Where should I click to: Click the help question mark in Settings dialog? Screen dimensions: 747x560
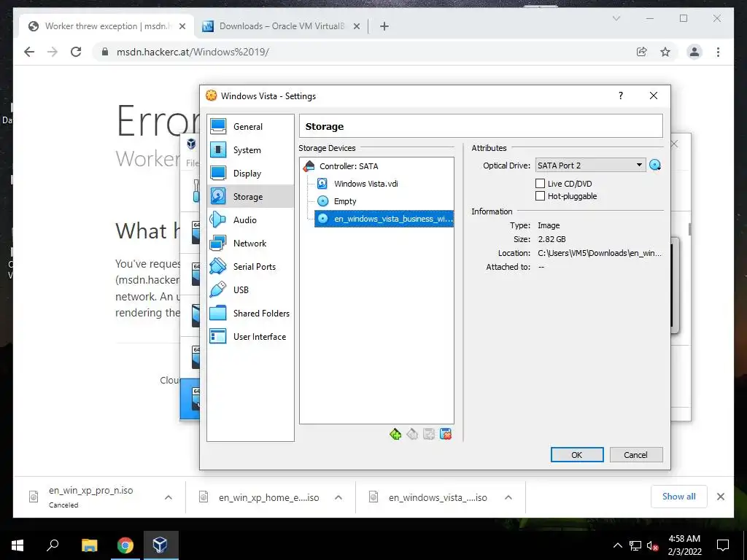pyautogui.click(x=620, y=96)
